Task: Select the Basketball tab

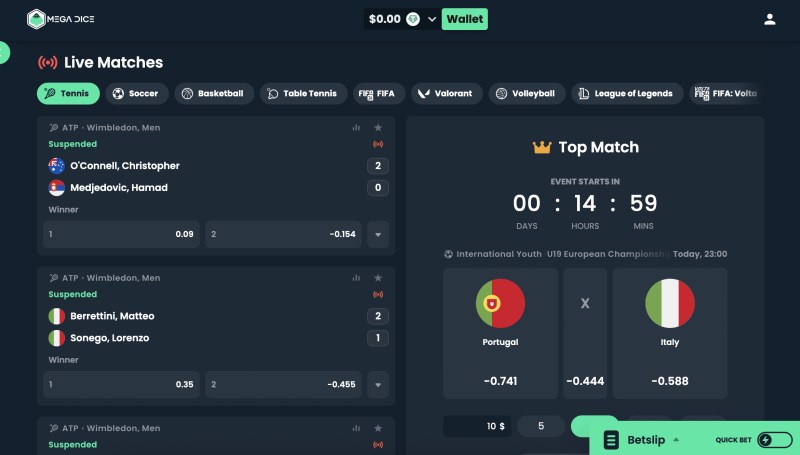Action: click(214, 94)
